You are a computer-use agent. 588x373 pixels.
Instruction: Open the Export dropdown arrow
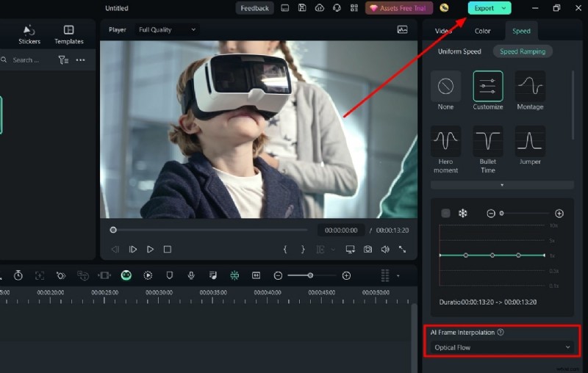[x=503, y=8]
